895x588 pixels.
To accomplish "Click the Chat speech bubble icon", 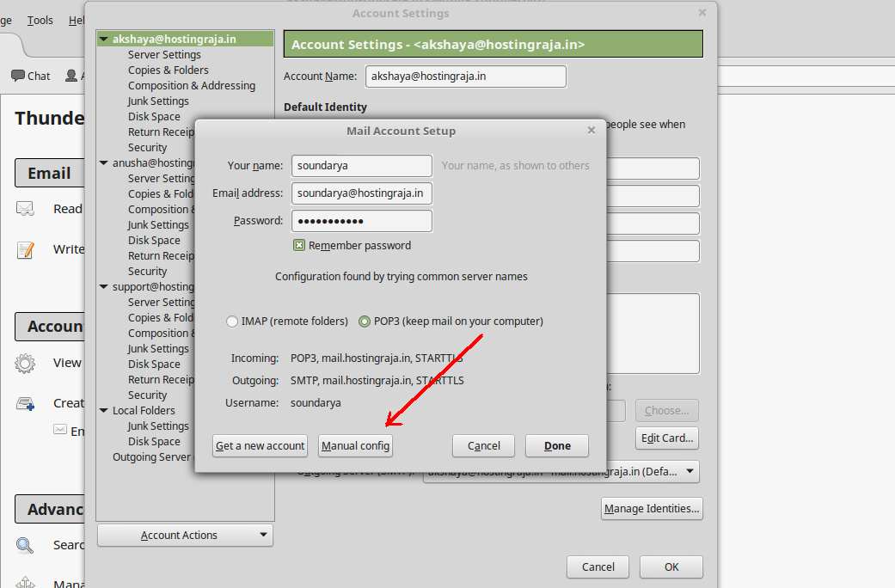I will (18, 76).
